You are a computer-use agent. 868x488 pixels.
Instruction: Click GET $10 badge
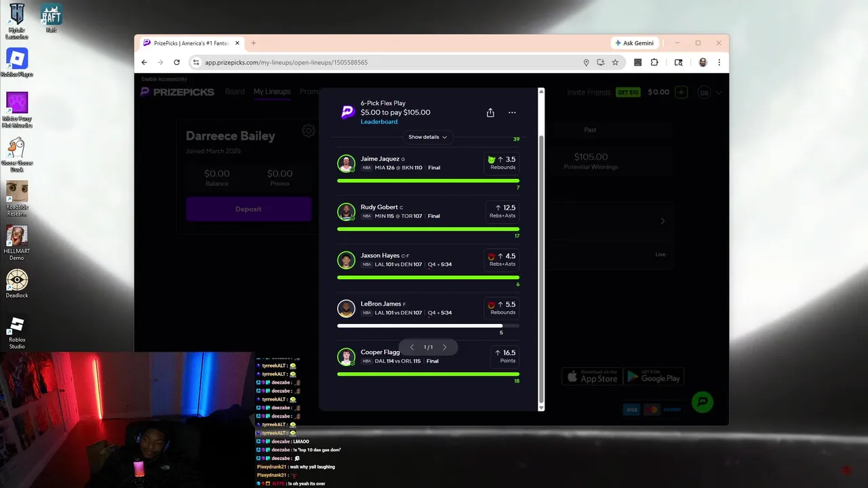628,92
